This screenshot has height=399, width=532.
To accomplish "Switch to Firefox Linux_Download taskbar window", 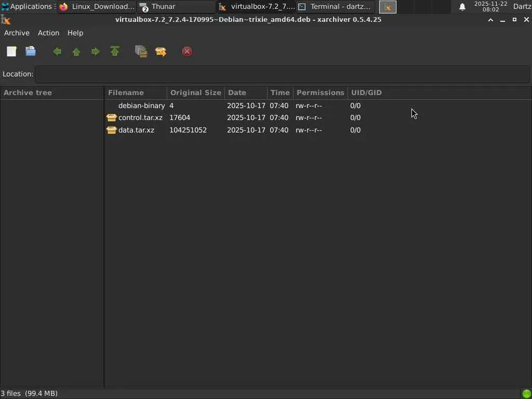I will point(97,6).
